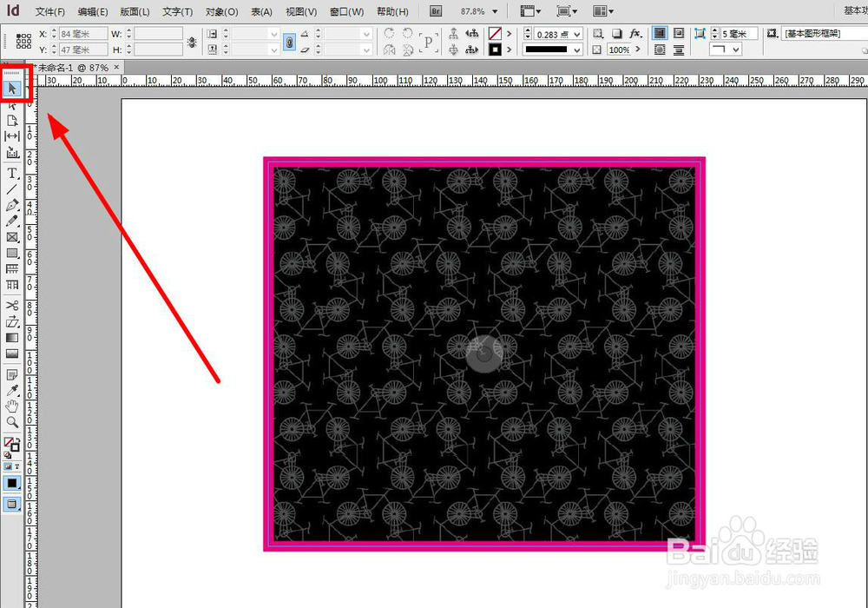Open the 0.283 点 stroke weight dropdown
The width and height of the screenshot is (868, 608).
click(x=577, y=35)
